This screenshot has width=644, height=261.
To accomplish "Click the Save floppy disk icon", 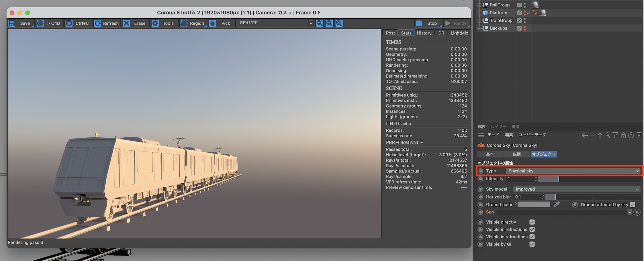I will (12, 23).
